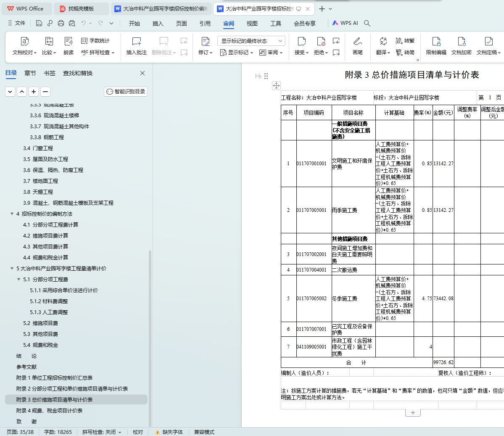This screenshot has width=504, height=436.
Task: Open new tab dropdown arrow
Action: (330, 9)
